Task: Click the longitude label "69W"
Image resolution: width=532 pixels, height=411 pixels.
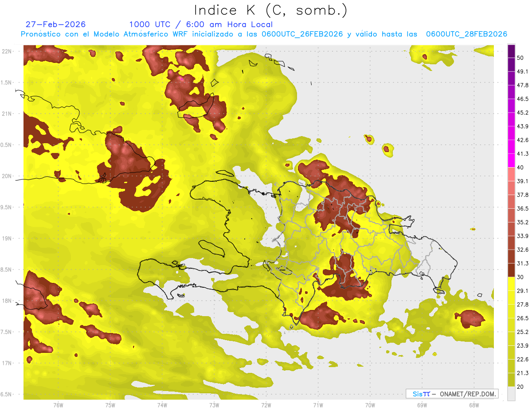Action: click(x=422, y=405)
